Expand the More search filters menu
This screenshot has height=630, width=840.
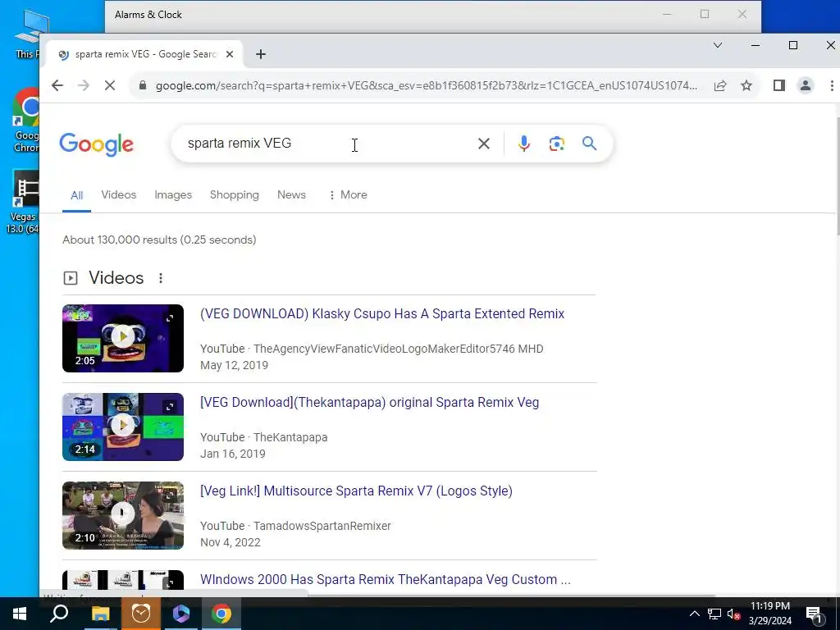pos(348,195)
